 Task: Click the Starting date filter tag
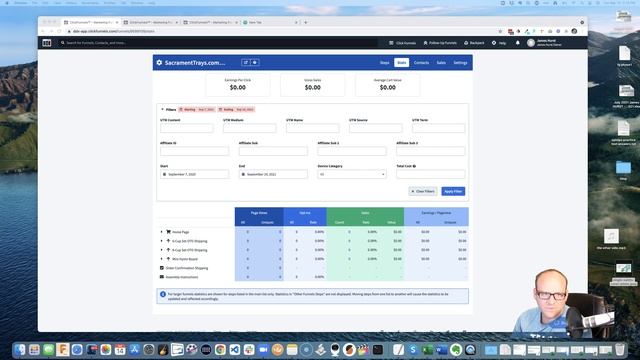click(x=197, y=109)
